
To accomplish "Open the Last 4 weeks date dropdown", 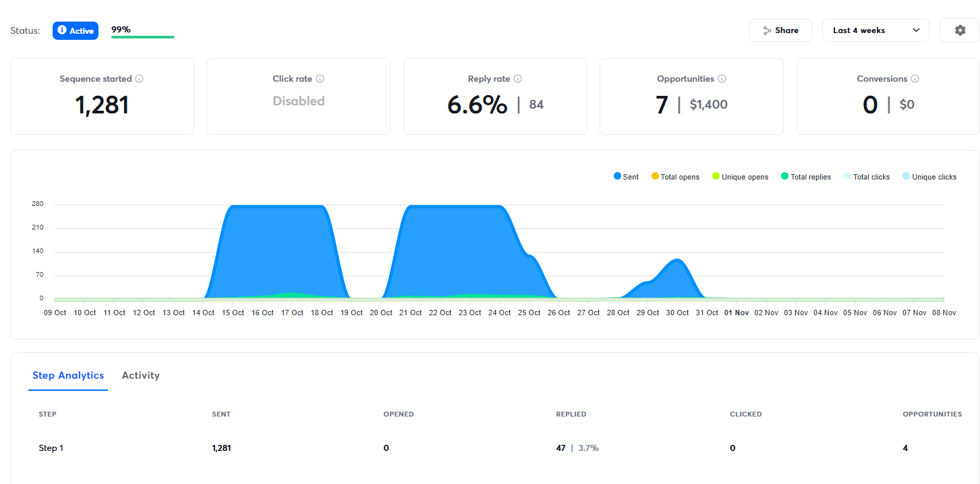I will coord(859,30).
